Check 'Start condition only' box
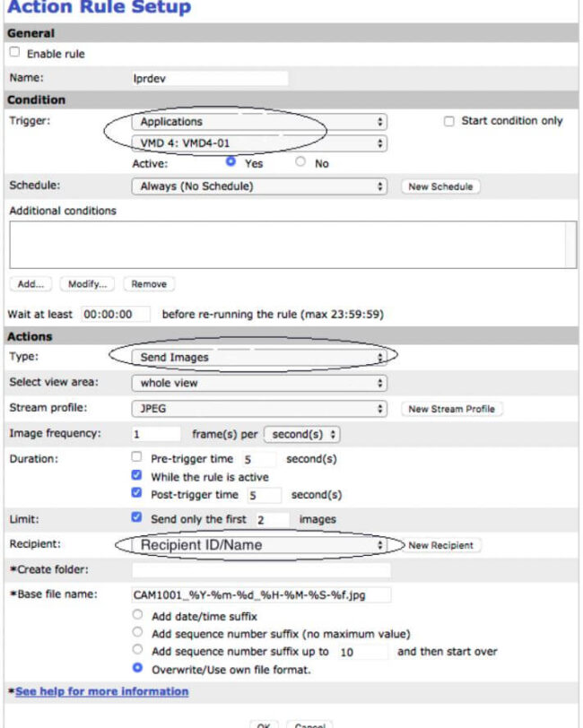 [448, 121]
